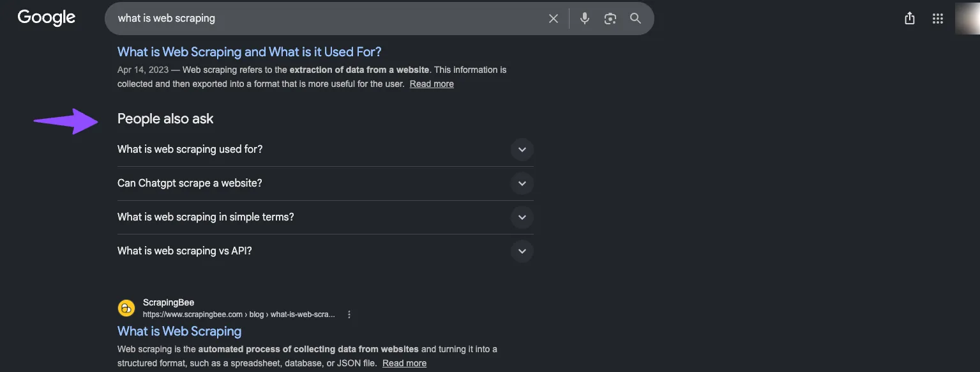Click the Google logo

[46, 18]
